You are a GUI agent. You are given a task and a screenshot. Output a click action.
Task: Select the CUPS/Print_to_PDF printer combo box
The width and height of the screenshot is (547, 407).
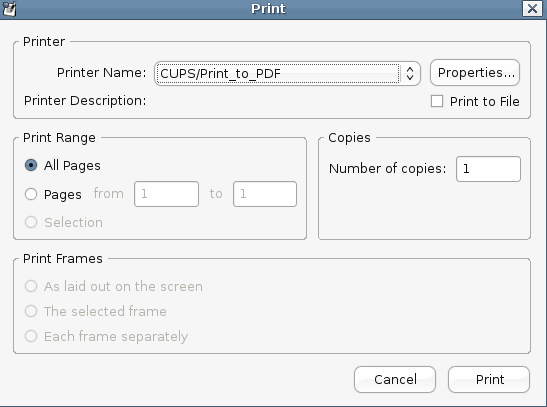coord(287,74)
